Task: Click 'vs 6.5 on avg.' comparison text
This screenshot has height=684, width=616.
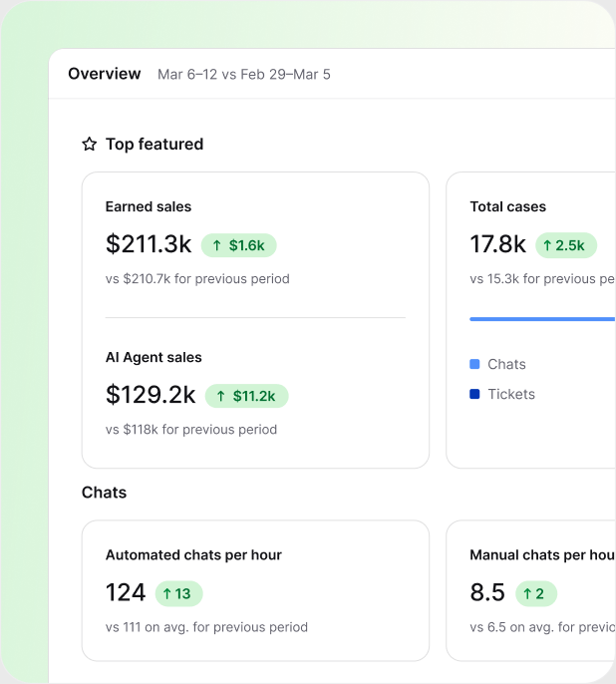Action: click(x=542, y=627)
